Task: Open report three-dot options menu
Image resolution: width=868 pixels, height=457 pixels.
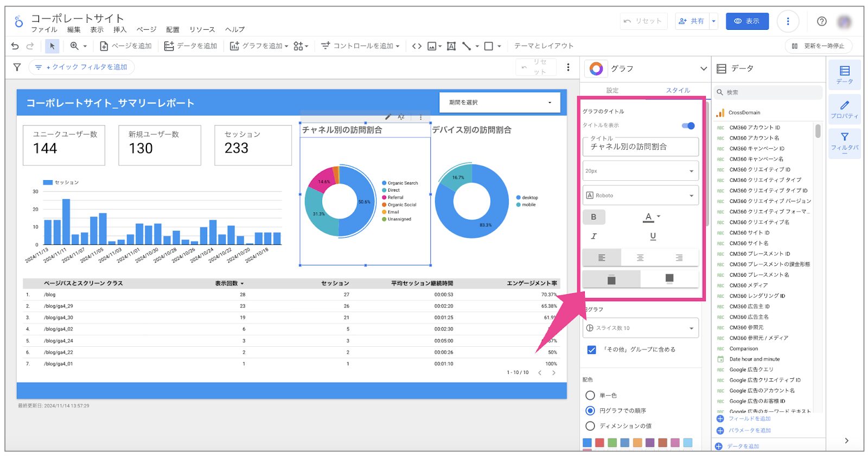Action: (788, 21)
